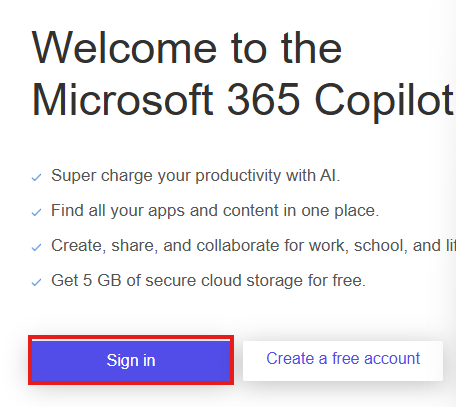Image resolution: width=456 pixels, height=407 pixels.
Task: Click the Welcome to the heading line
Action: (187, 48)
